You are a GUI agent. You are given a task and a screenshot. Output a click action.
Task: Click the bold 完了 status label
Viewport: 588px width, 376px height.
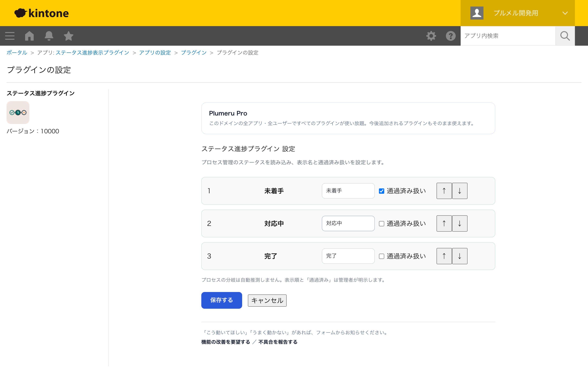tap(271, 256)
